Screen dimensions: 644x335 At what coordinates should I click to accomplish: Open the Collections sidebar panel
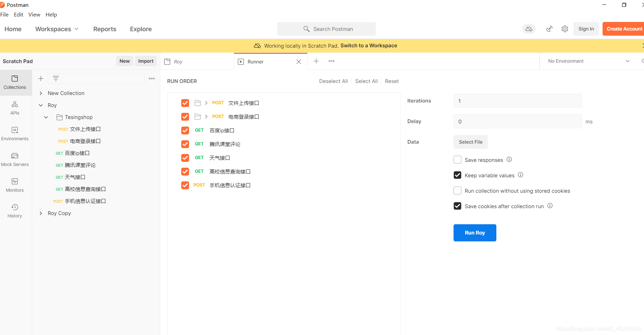tap(15, 82)
